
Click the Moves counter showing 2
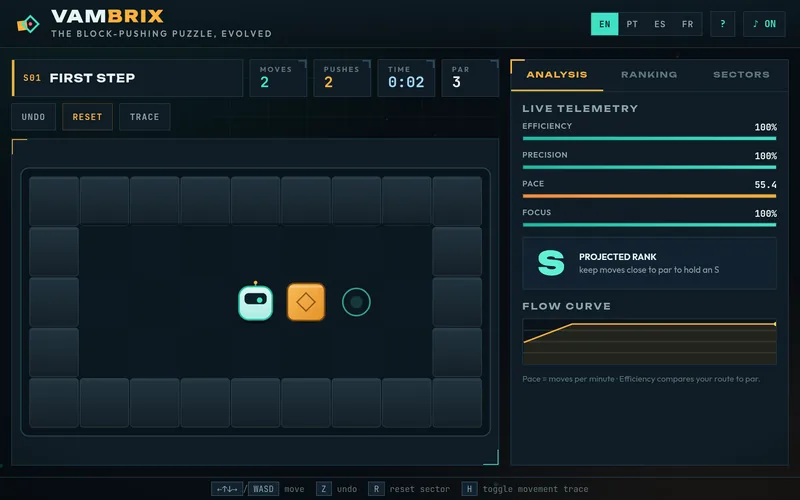(278, 78)
